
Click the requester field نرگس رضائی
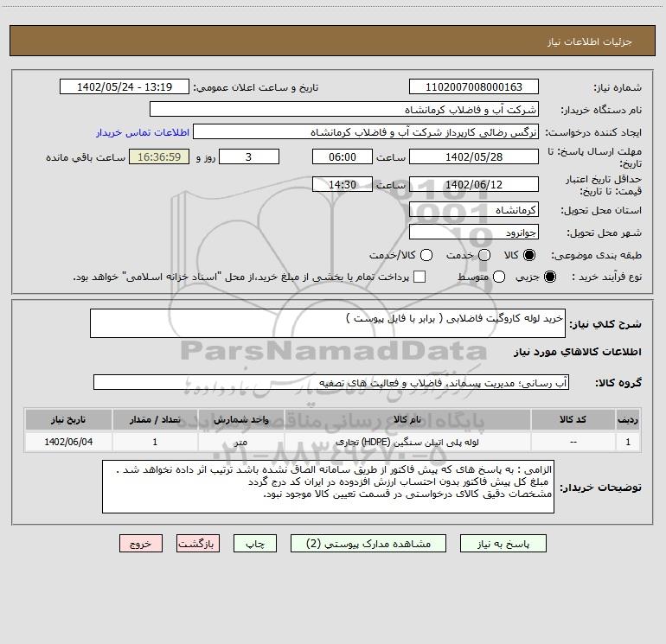tap(366, 132)
